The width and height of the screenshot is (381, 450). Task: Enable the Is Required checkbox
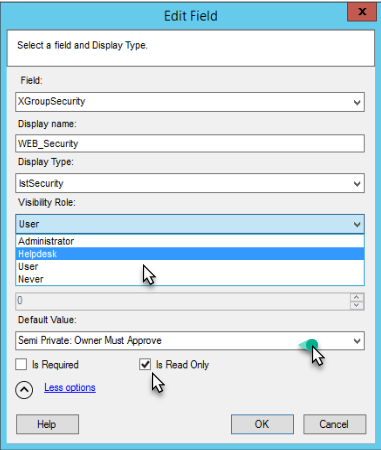click(21, 364)
